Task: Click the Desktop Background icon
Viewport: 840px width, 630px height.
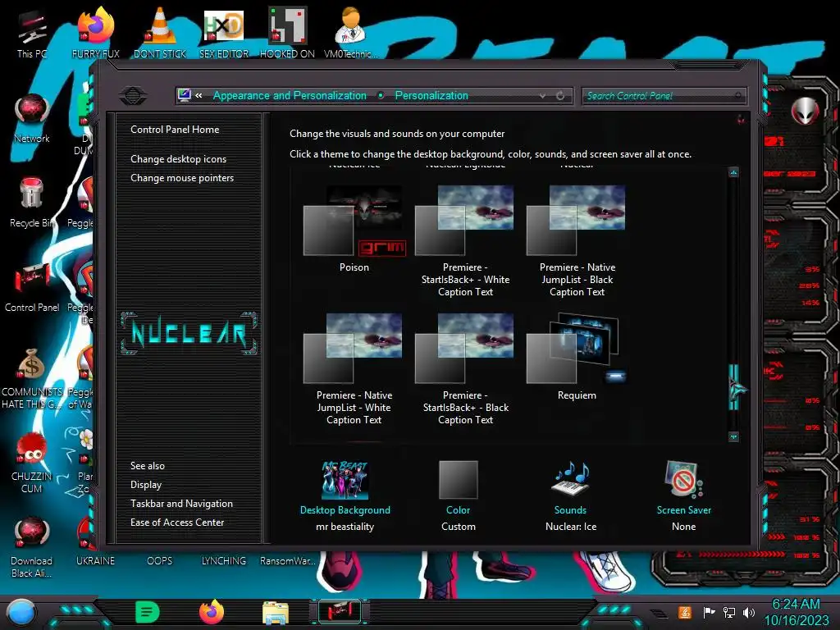Action: tap(345, 480)
